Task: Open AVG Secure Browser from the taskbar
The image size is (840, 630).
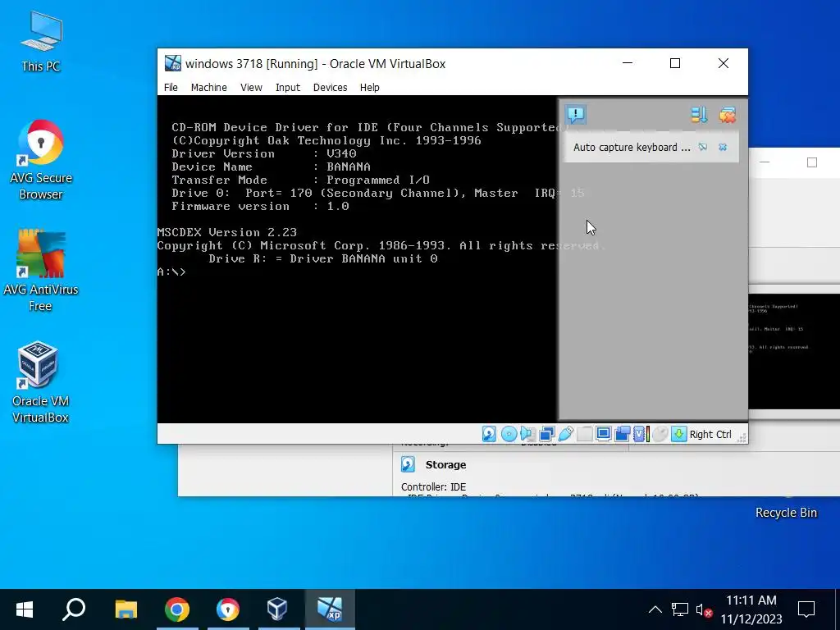Action: (228, 609)
